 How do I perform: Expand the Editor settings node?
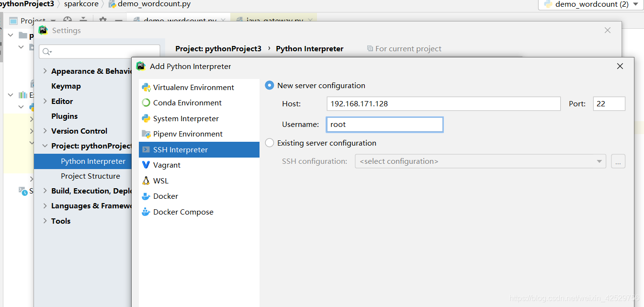pyautogui.click(x=45, y=102)
